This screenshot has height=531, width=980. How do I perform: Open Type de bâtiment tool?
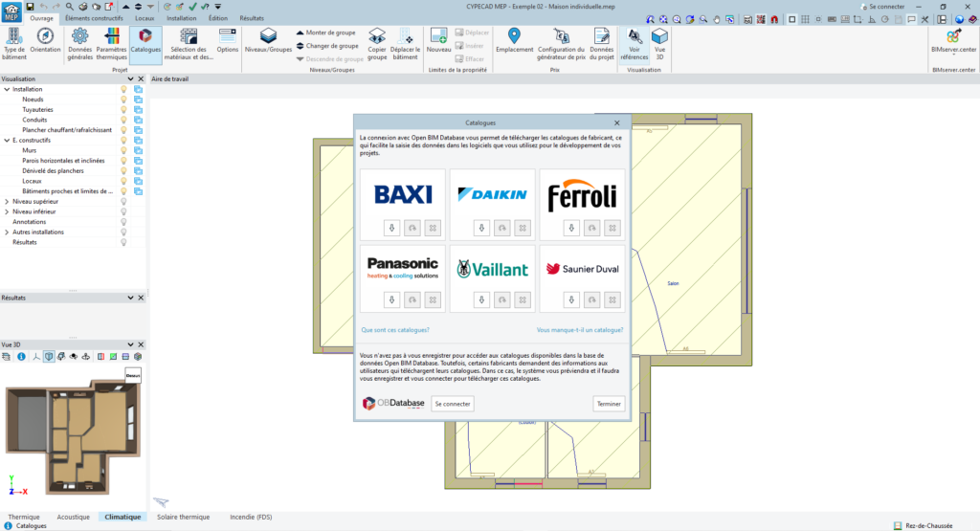tap(13, 44)
